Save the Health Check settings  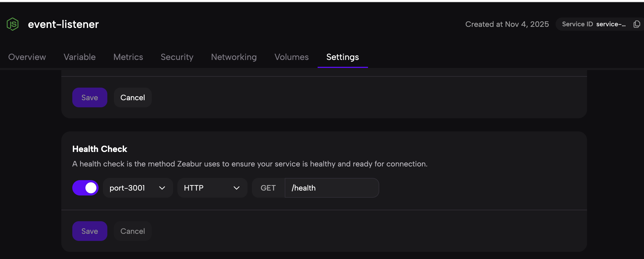[x=90, y=231]
